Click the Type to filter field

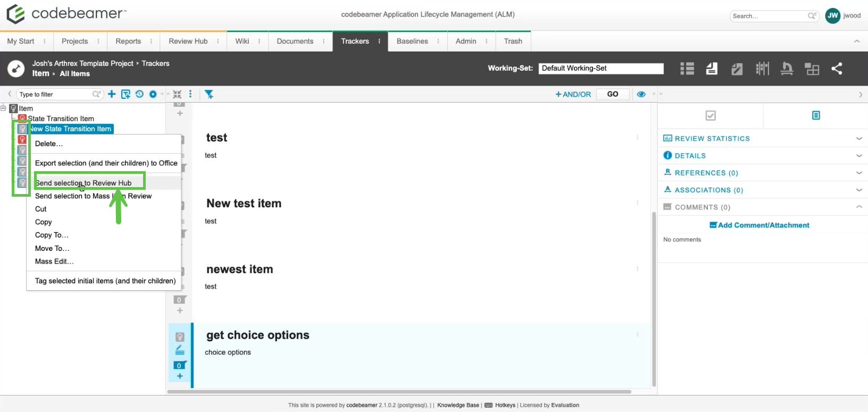pyautogui.click(x=55, y=94)
